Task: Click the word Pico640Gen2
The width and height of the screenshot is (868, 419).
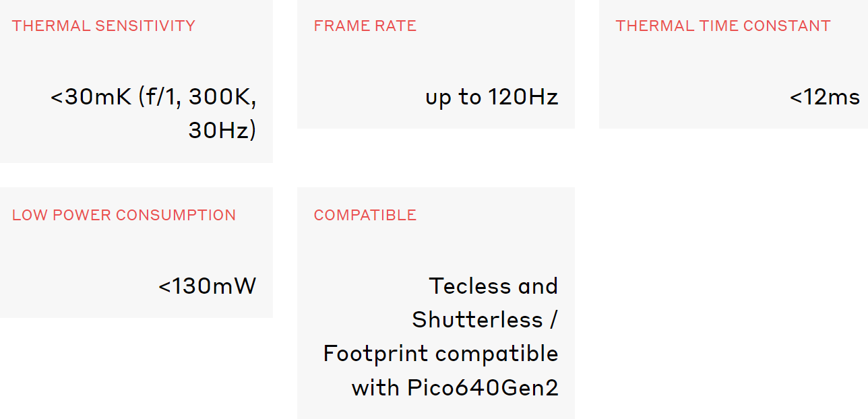Action: (x=483, y=388)
